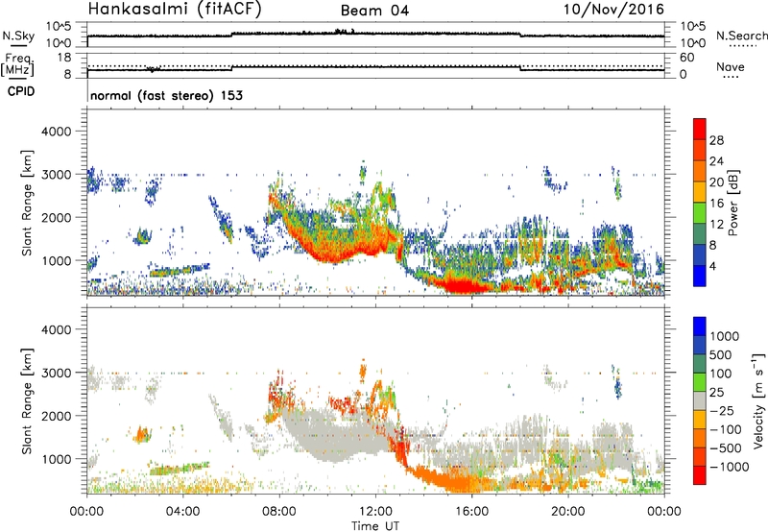The width and height of the screenshot is (768, 532).
Task: Click the strong red echo near 16:00 in the power panel
Action: [x=463, y=285]
